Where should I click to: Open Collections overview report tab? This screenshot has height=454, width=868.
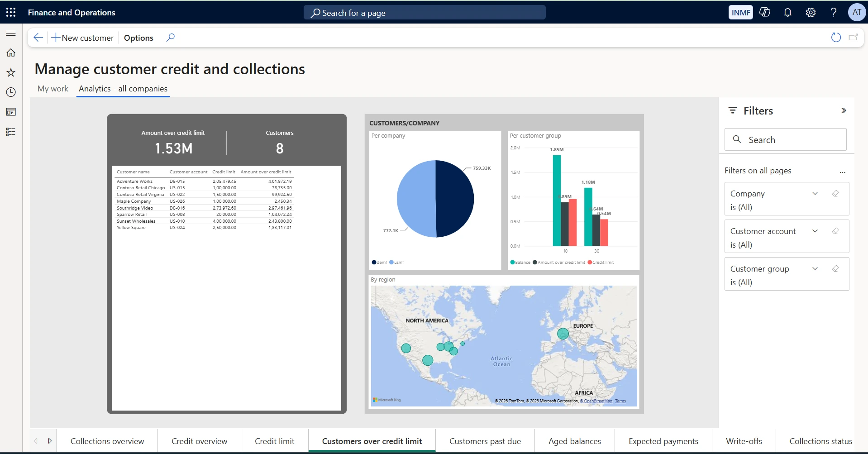pyautogui.click(x=107, y=441)
